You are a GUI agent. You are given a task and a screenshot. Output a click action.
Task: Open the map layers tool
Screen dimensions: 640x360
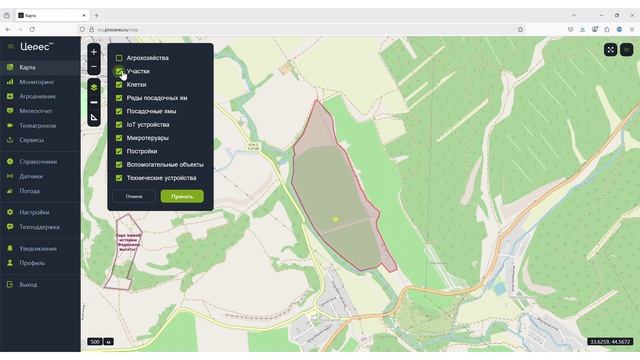click(94, 87)
